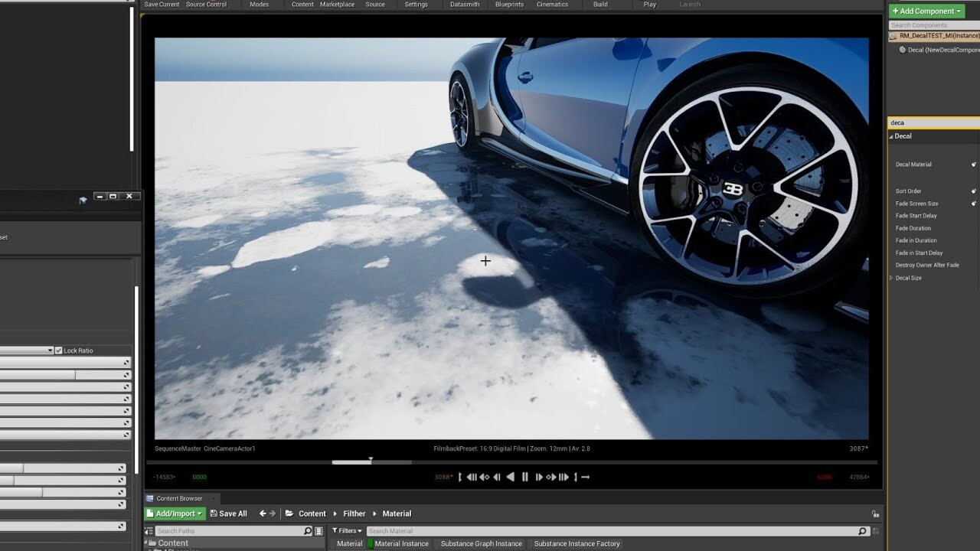This screenshot has width=980, height=551.
Task: Remove the Material Instance filter chip
Action: pyautogui.click(x=400, y=543)
